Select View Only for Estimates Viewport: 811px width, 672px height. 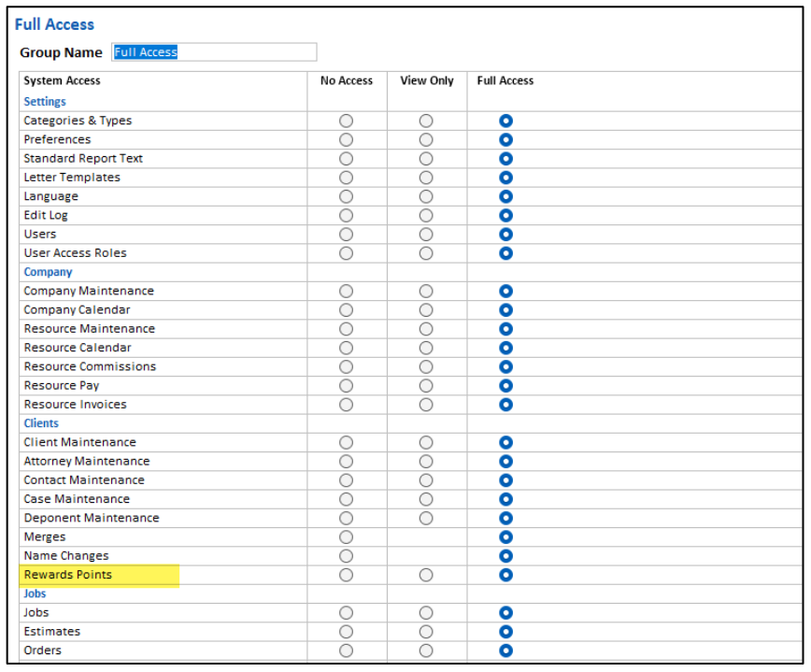point(426,632)
